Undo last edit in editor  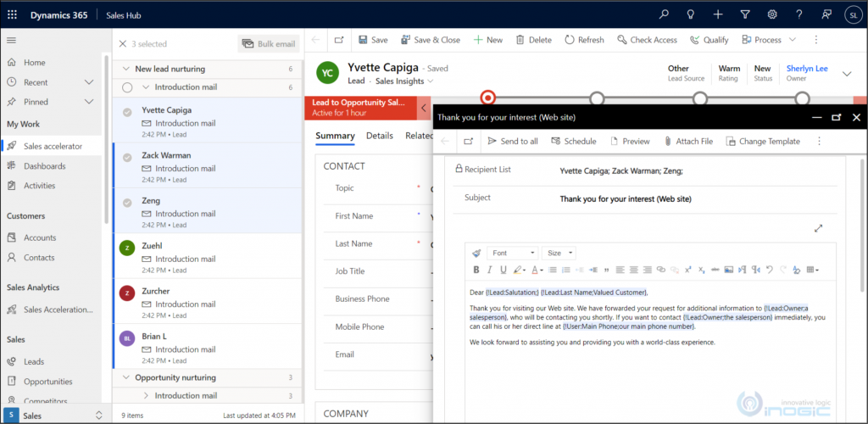click(770, 271)
